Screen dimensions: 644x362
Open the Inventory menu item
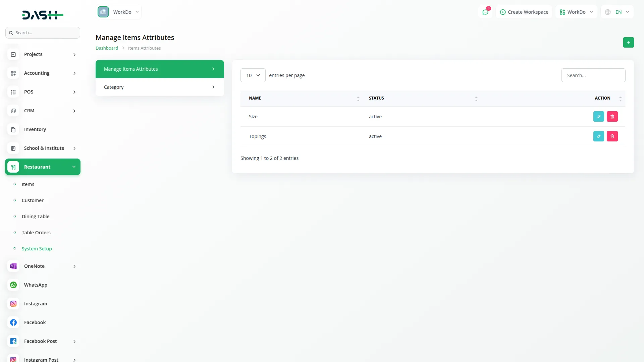43,129
